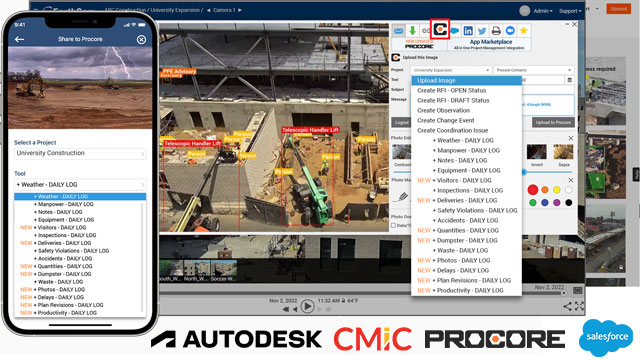Click the Logout button in the upload panel
This screenshot has width=640, height=360.
(401, 122)
